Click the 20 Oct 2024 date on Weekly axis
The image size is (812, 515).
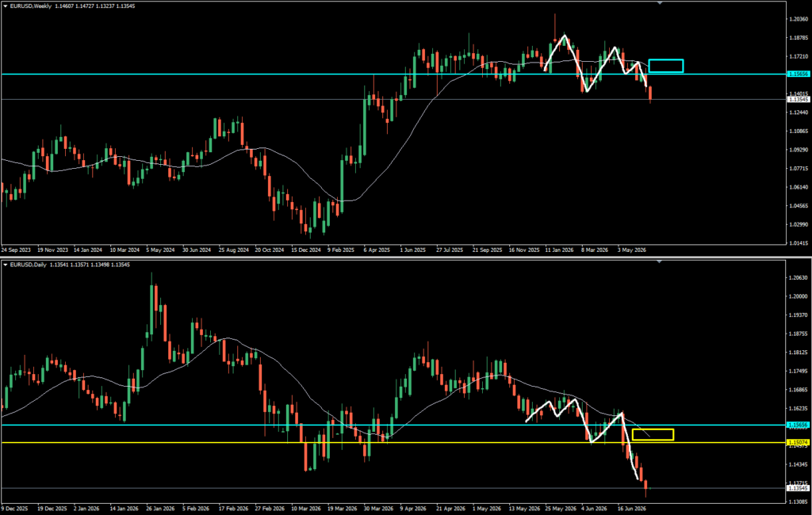[x=270, y=250]
